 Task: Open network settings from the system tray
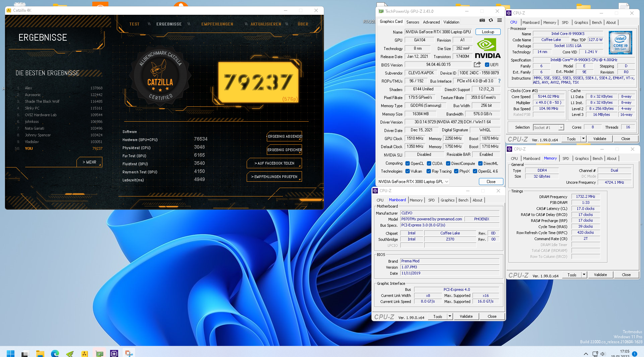[x=595, y=354]
